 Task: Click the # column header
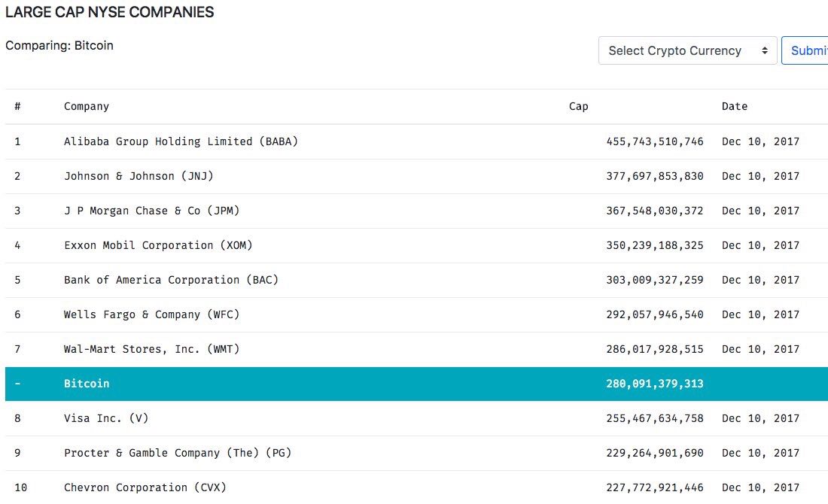[x=17, y=106]
